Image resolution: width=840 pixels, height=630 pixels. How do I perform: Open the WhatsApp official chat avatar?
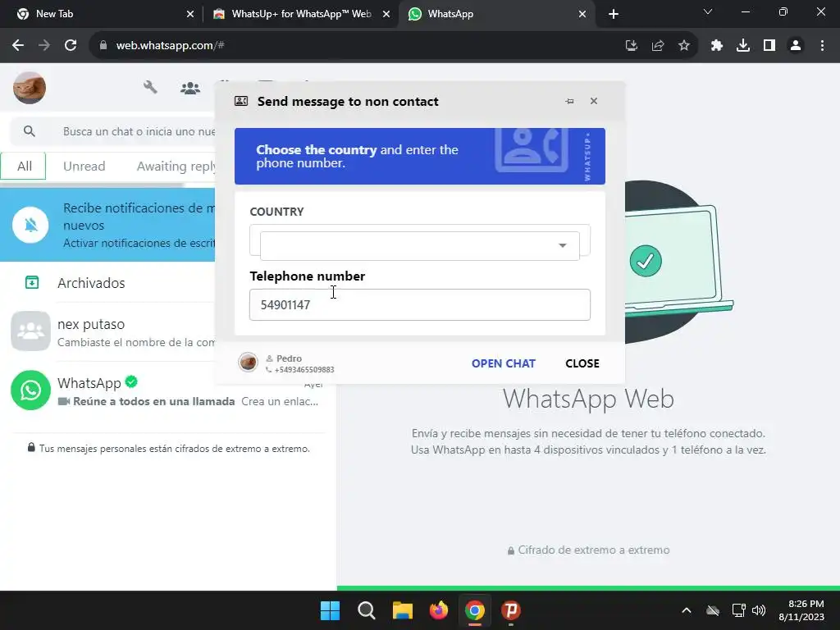[30, 390]
